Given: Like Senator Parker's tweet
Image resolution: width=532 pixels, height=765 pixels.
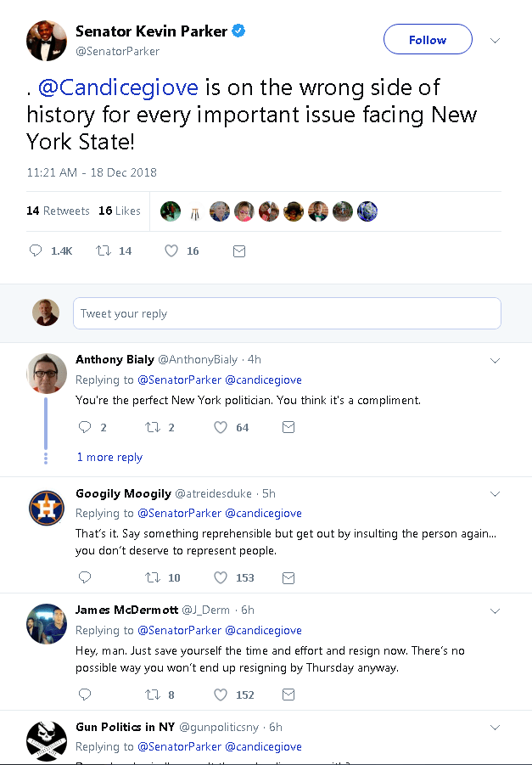Looking at the screenshot, I should 172,250.
